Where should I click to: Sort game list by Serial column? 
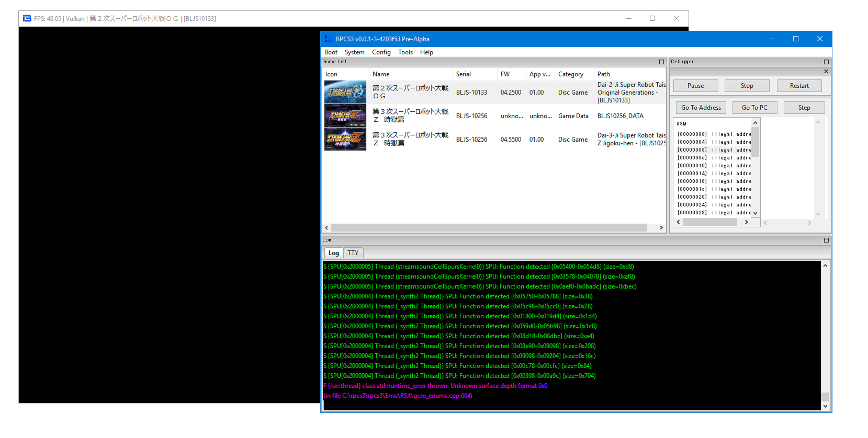[463, 74]
